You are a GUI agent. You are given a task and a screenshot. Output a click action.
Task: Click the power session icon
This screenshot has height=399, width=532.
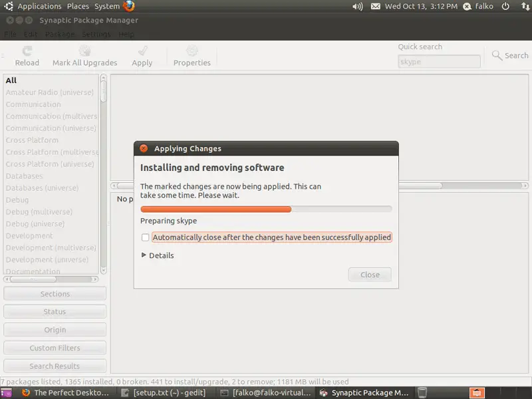click(x=505, y=6)
